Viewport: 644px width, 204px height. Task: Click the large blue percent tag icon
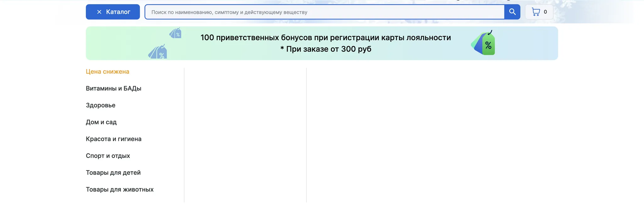click(158, 52)
